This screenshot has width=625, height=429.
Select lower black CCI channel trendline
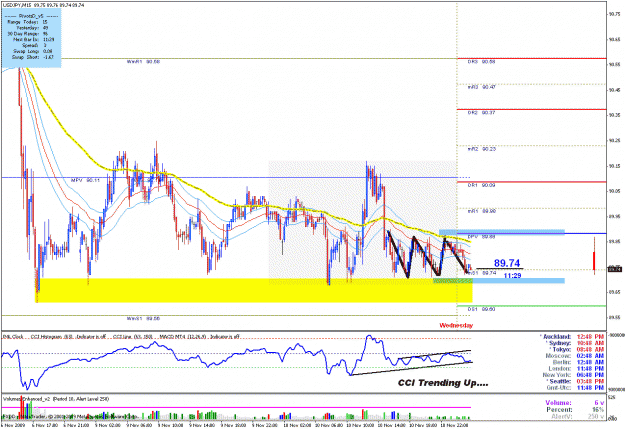[x=411, y=368]
